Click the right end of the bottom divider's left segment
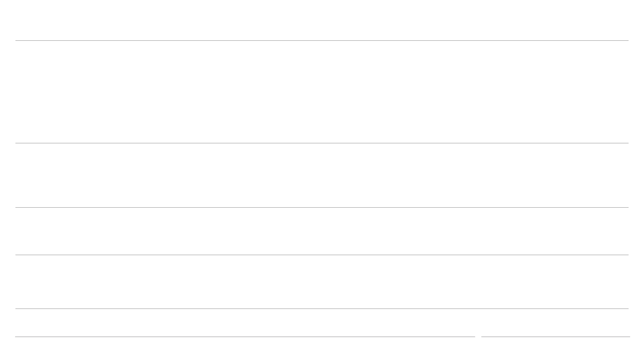The width and height of the screenshot is (644, 362). (474, 337)
